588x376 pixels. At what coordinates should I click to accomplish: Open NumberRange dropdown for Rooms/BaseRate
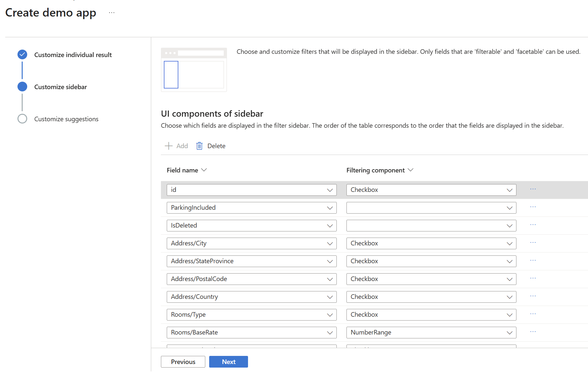tap(431, 333)
